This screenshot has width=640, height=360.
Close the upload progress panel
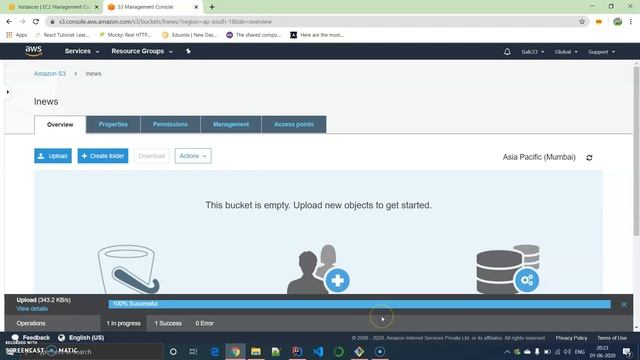click(624, 304)
